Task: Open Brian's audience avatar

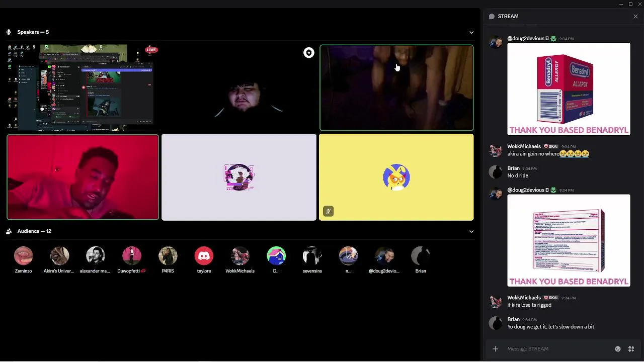Action: point(421,256)
